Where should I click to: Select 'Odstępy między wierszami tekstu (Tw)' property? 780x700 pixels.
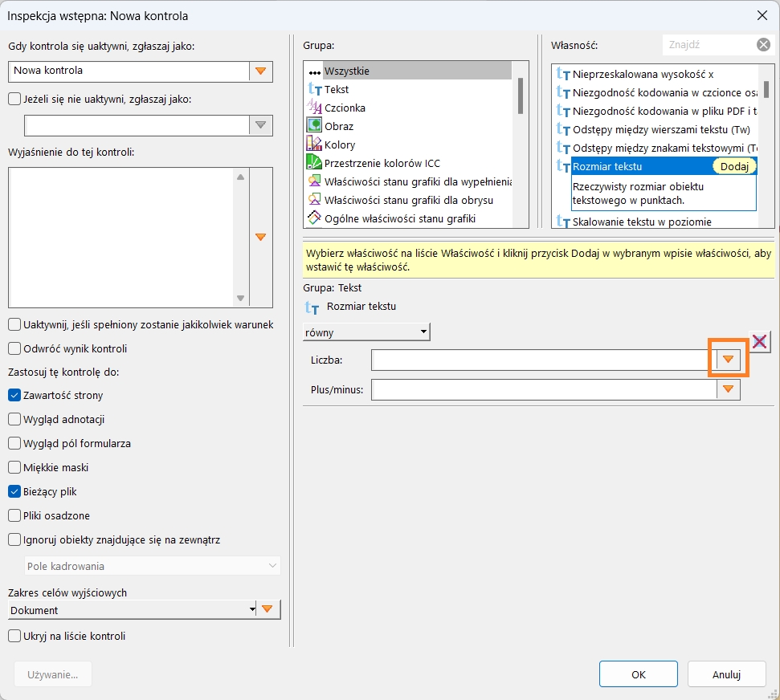pyautogui.click(x=661, y=130)
